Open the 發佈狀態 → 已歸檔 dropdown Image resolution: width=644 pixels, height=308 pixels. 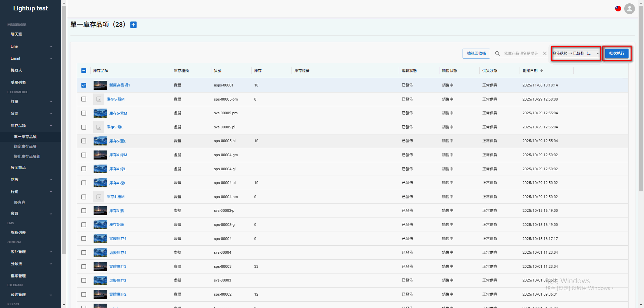(575, 53)
